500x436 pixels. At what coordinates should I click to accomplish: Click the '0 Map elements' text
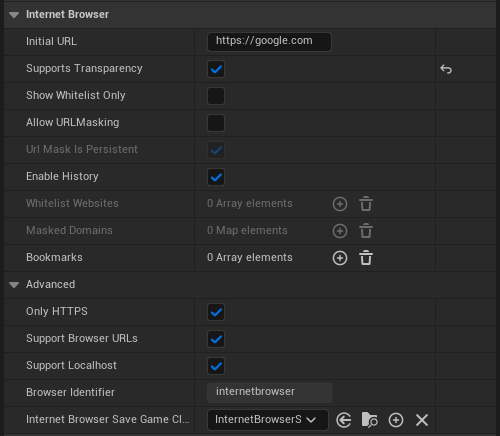point(247,230)
